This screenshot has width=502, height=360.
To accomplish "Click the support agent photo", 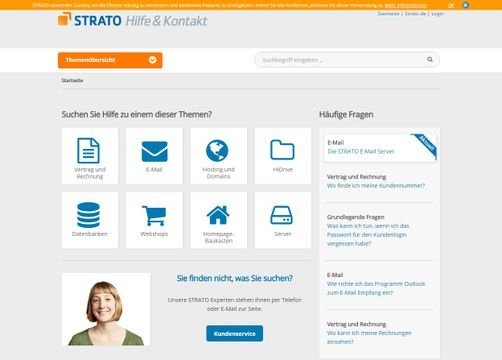I will pos(106,309).
